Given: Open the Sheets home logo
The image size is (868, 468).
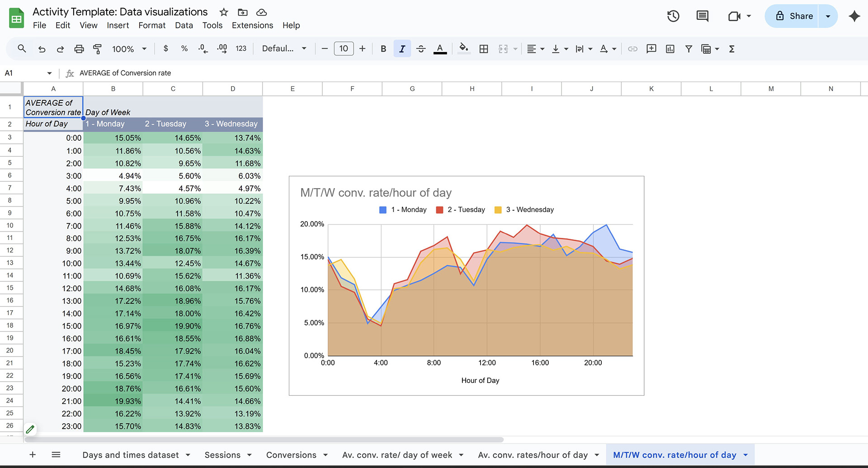Looking at the screenshot, I should click(x=17, y=18).
